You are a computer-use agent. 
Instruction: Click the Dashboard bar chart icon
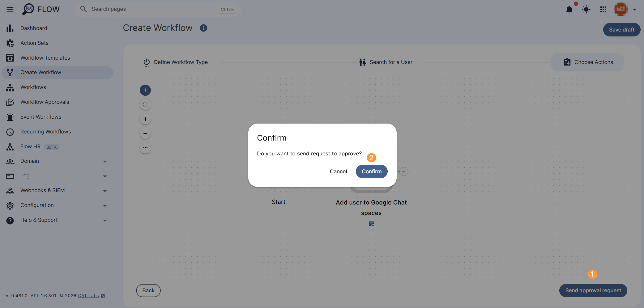[x=10, y=28]
